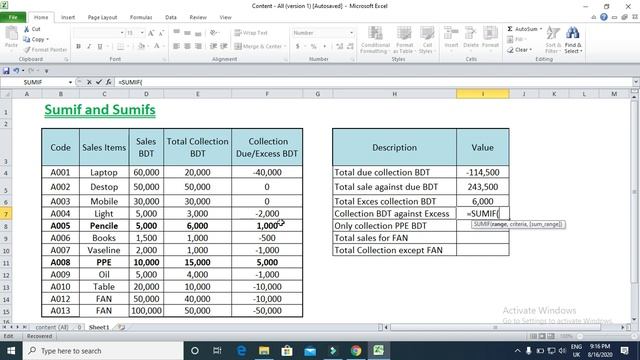Click the Save icon in Quick Access
Screen dimensions: 640x360
tap(6, 71)
